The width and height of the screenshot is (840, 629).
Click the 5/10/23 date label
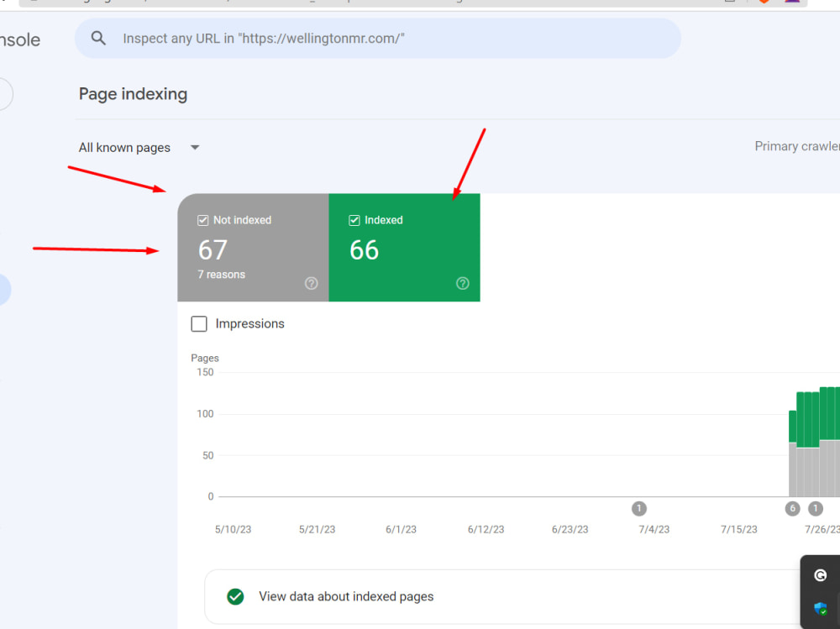click(x=233, y=529)
